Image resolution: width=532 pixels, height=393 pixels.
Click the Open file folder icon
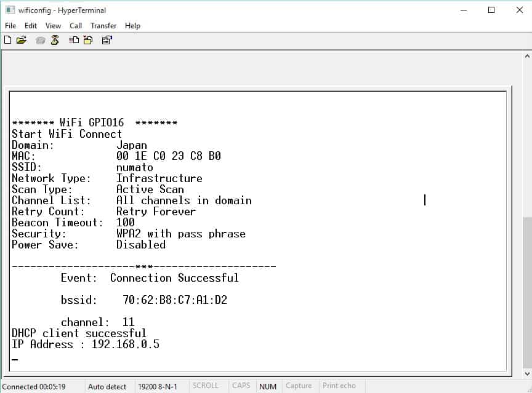click(x=22, y=41)
